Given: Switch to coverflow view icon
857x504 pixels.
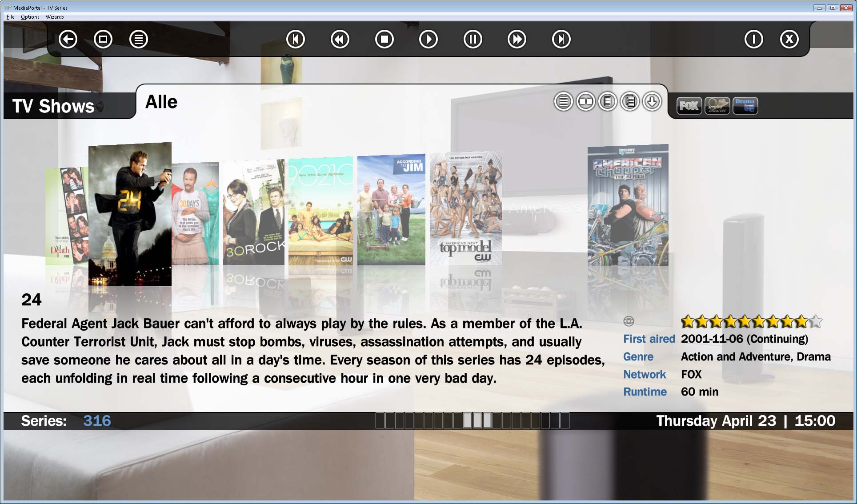Looking at the screenshot, I should pos(585,102).
